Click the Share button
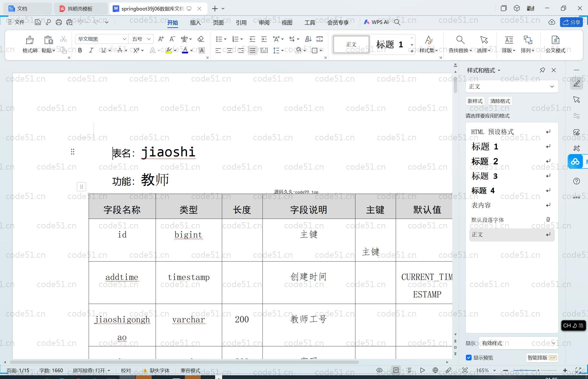588x379 pixels. (571, 22)
